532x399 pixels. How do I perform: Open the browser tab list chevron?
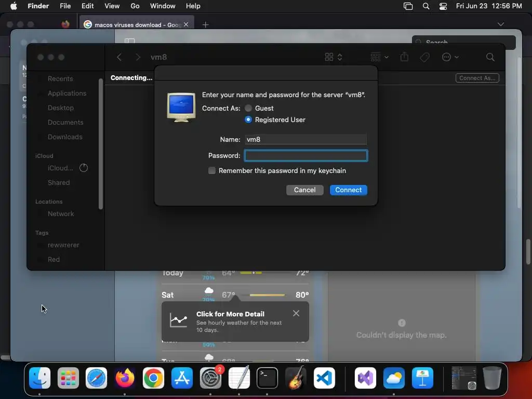500,24
